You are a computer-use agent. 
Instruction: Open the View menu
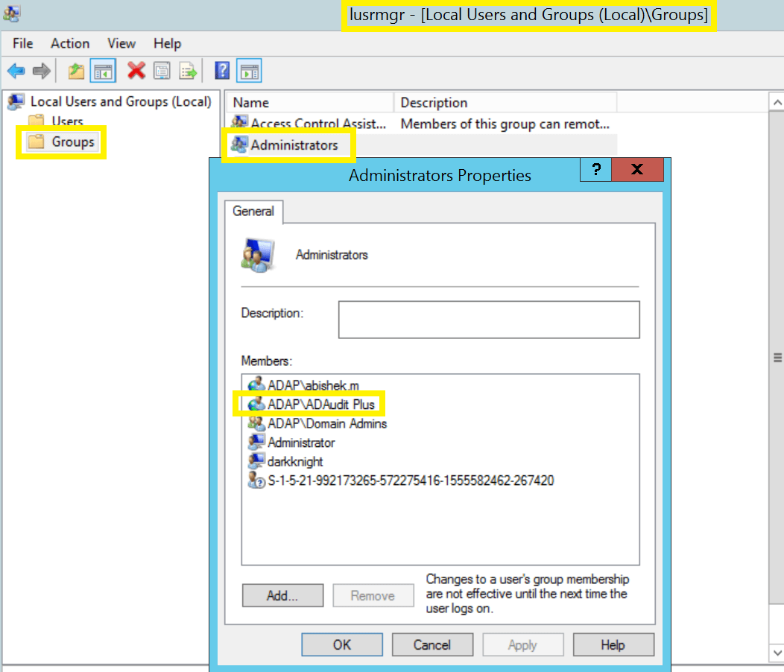(x=121, y=43)
